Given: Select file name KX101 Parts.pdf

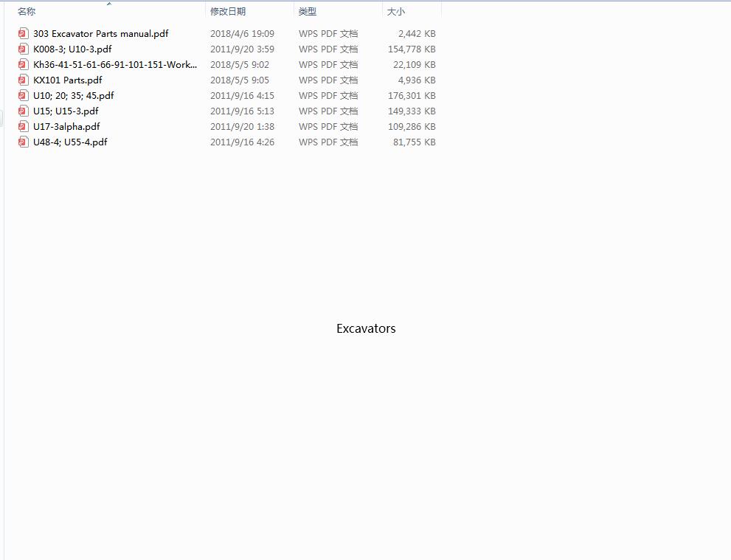Looking at the screenshot, I should [68, 80].
